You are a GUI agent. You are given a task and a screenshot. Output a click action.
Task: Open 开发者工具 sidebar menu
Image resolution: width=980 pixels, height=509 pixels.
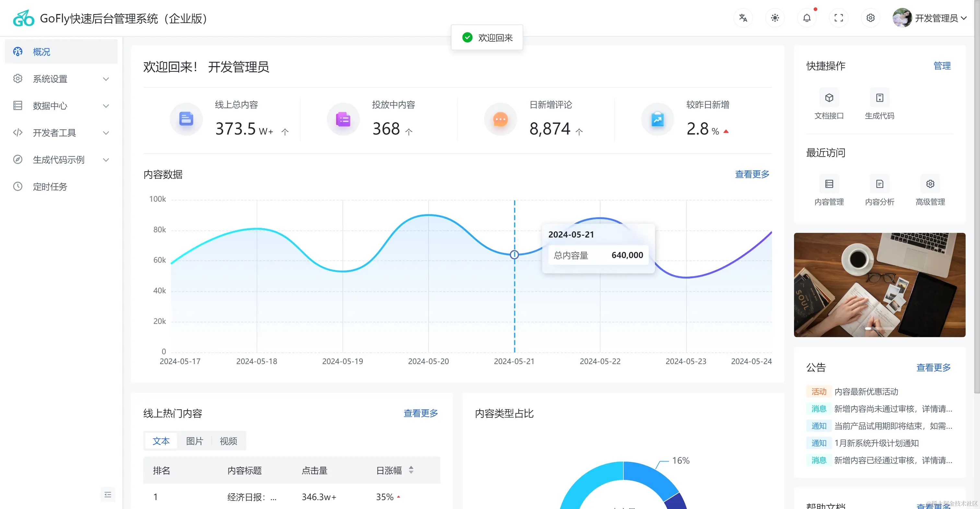tap(61, 133)
